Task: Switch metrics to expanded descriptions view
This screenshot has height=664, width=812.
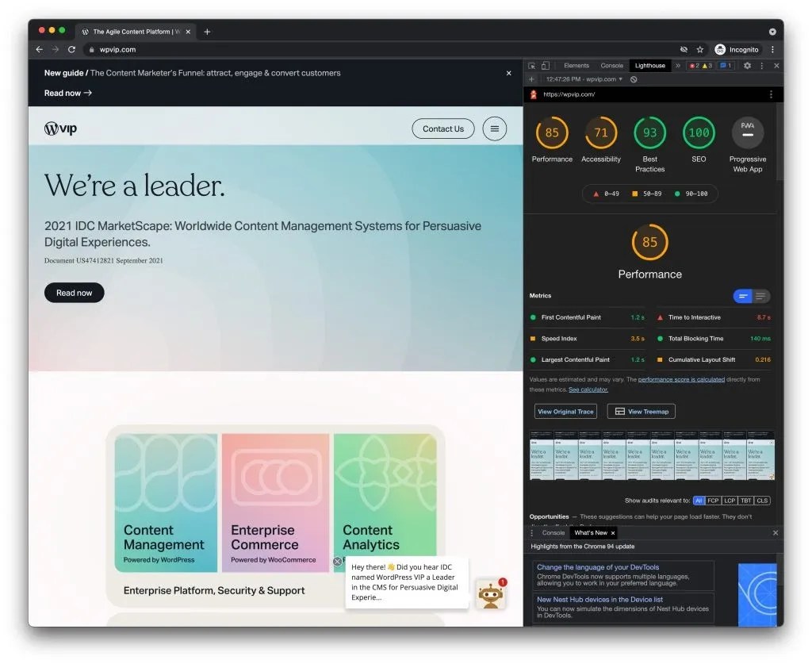Action: (x=760, y=296)
